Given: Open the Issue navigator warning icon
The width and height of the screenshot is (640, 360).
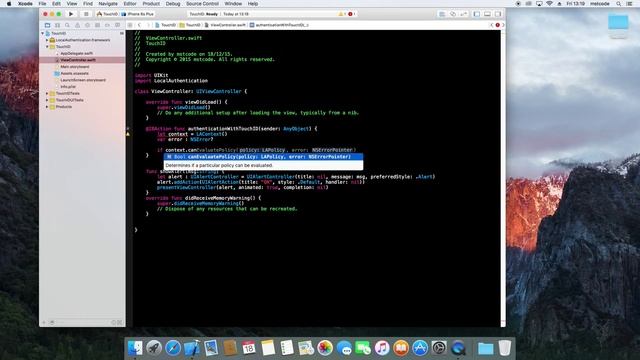Looking at the screenshot, I should pyautogui.click(x=77, y=25).
